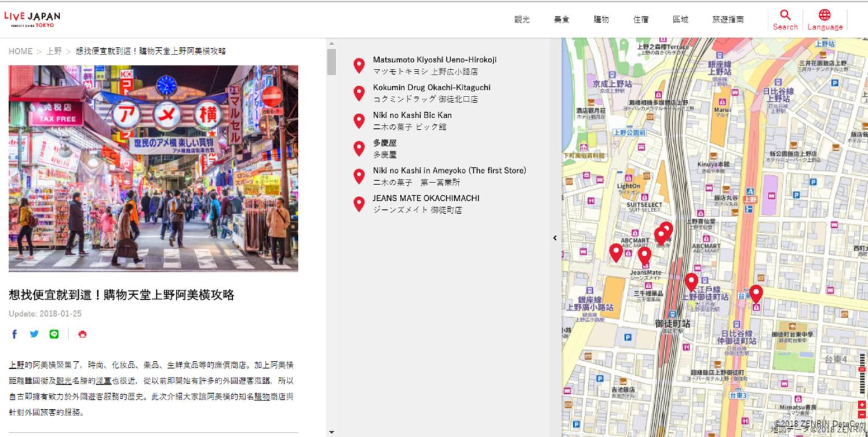This screenshot has width=868, height=437.
Task: Click rightmost map pin near 台東
Action: click(756, 294)
